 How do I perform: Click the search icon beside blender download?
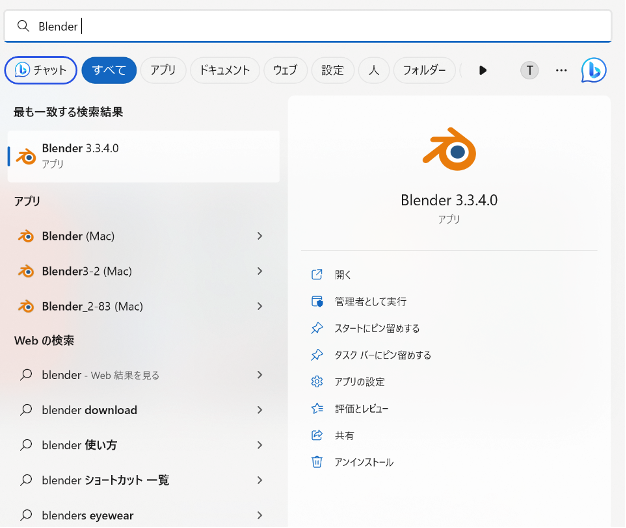pyautogui.click(x=26, y=410)
